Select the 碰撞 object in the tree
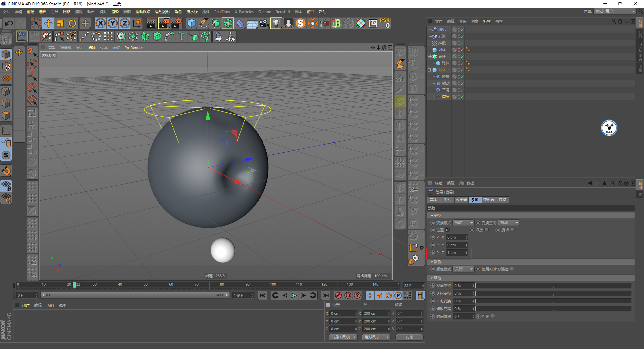644x349 pixels. coord(445,77)
